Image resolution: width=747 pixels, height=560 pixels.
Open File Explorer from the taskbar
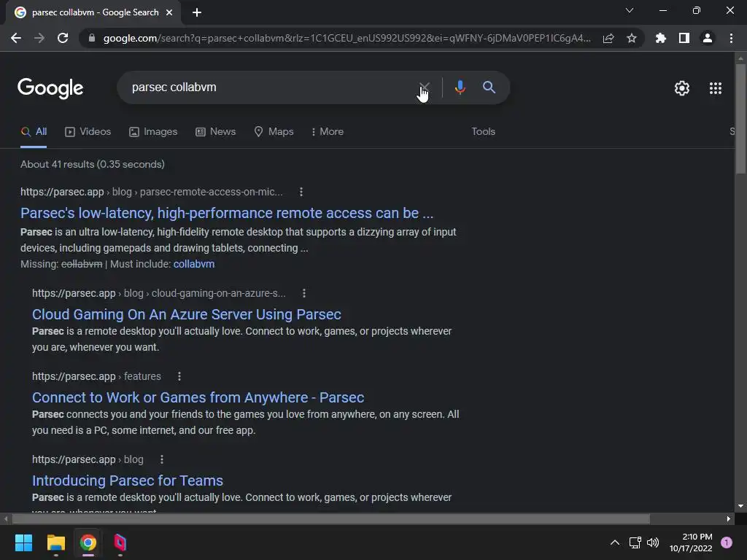tap(55, 542)
